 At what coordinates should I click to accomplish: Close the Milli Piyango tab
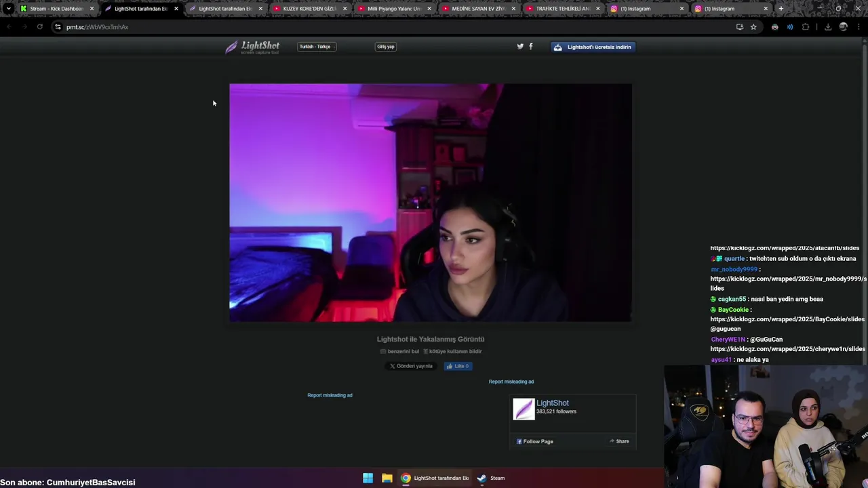(x=429, y=9)
